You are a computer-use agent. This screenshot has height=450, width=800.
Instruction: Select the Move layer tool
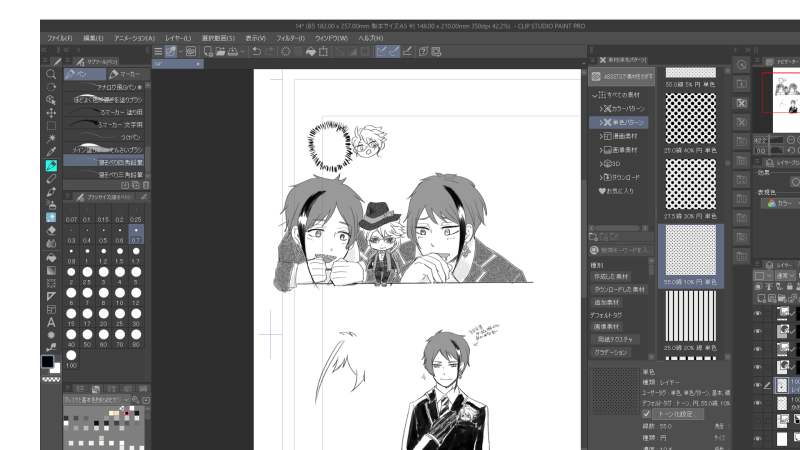coord(51,113)
